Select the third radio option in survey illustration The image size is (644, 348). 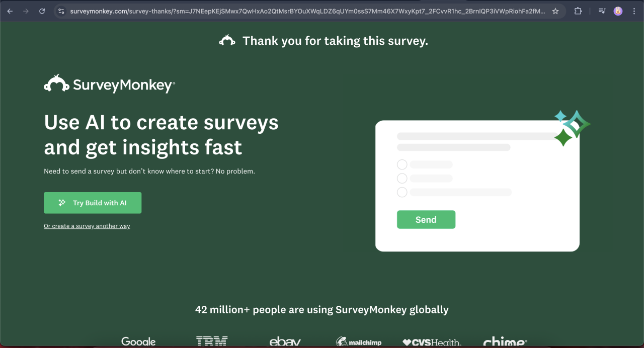(x=402, y=192)
